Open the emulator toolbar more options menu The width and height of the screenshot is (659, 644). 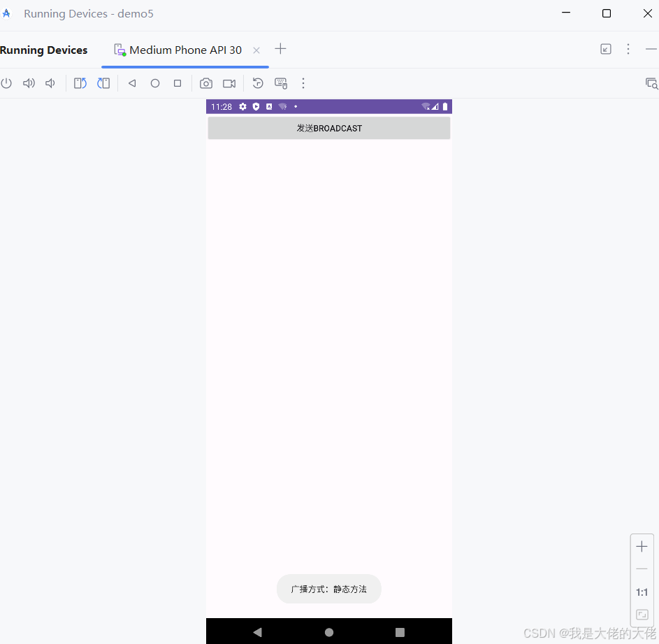point(303,83)
